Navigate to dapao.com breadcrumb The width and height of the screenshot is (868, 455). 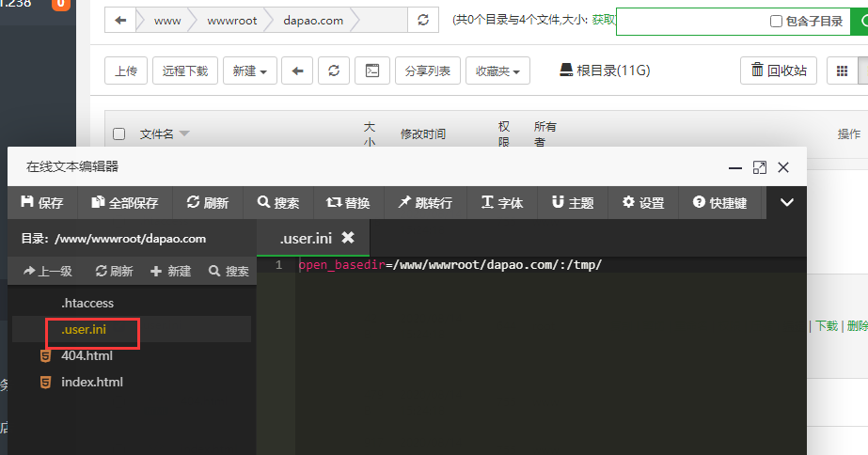(x=313, y=21)
